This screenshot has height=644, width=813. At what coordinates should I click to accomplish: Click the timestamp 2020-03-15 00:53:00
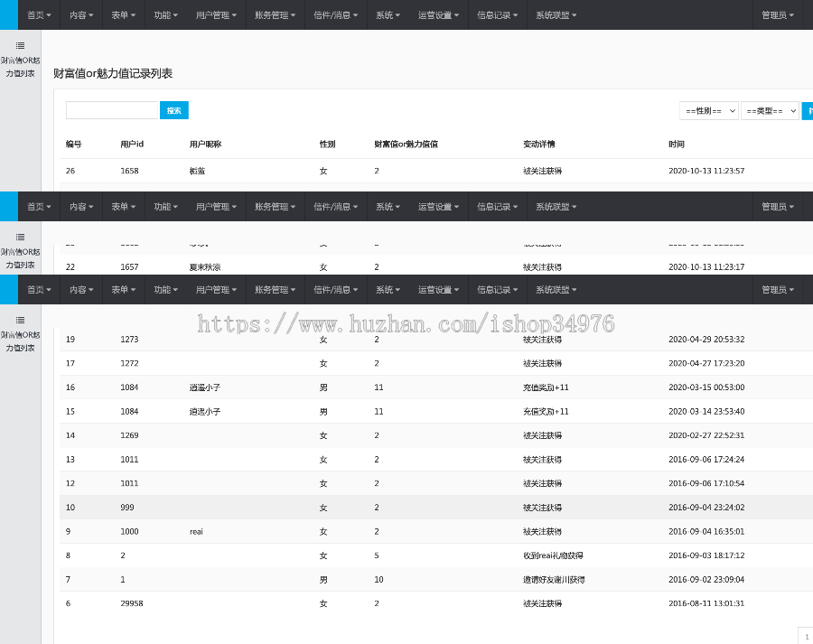click(706, 387)
